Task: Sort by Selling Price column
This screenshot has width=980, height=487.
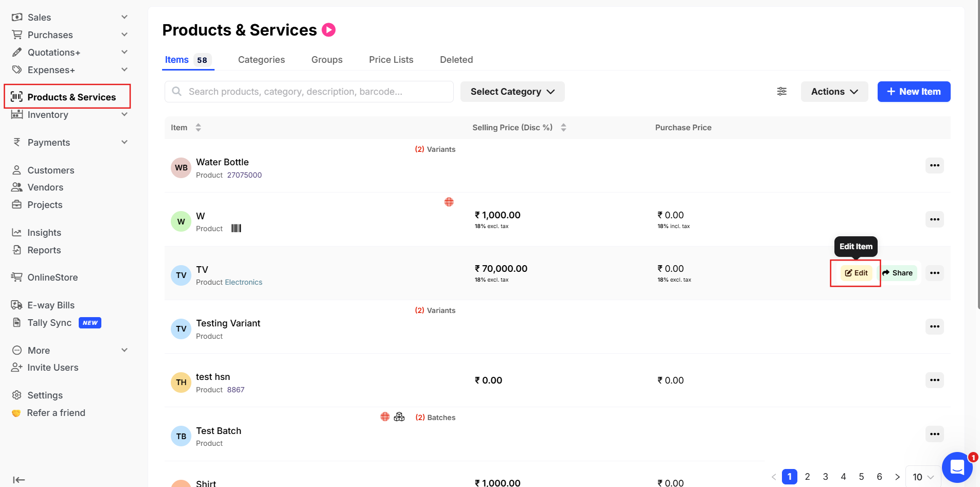Action: tap(563, 128)
